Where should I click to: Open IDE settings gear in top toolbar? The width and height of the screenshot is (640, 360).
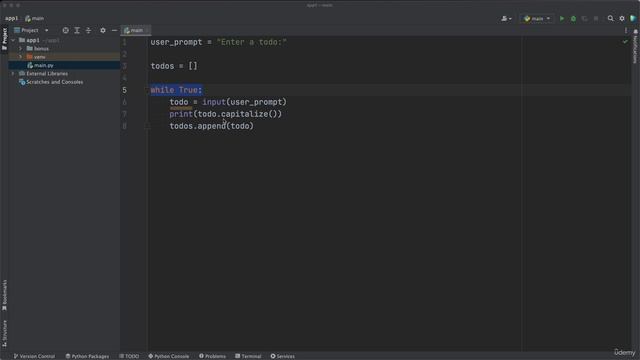[622, 18]
